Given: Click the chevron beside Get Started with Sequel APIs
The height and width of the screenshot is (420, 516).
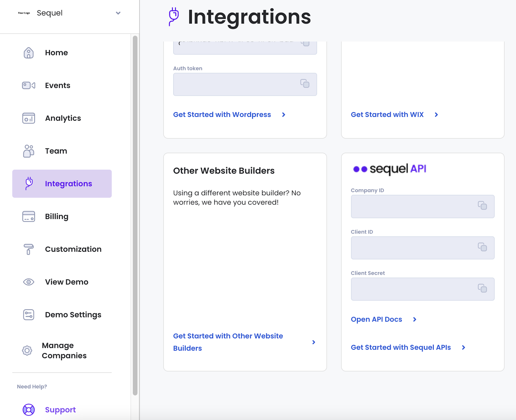Looking at the screenshot, I should tap(463, 347).
